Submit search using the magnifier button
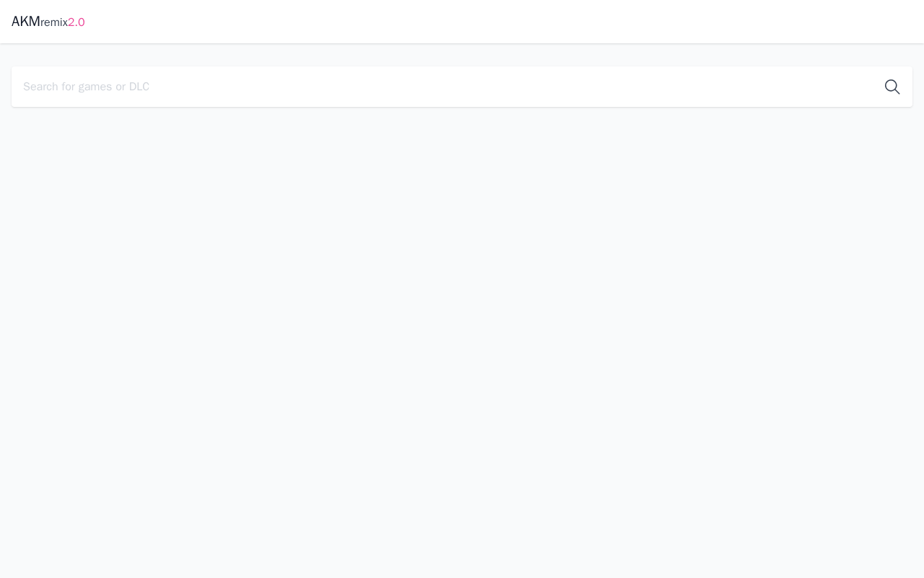 click(x=892, y=87)
